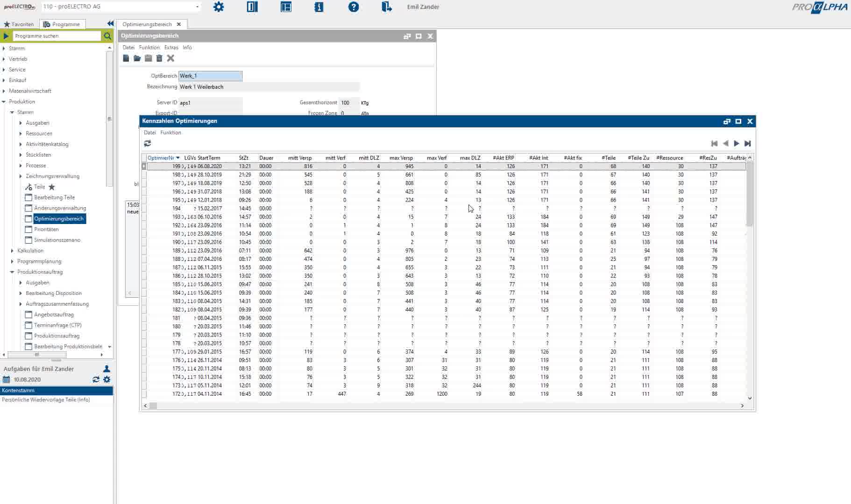Open Extras menu in Optimierungsbereich window
Viewport: 851px width, 504px height.
(x=171, y=48)
